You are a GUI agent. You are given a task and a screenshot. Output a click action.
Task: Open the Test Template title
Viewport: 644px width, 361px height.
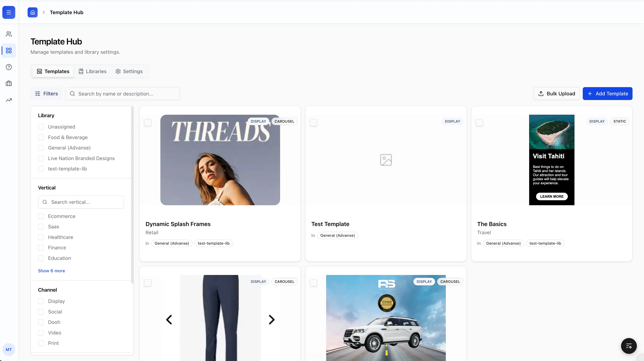330,224
